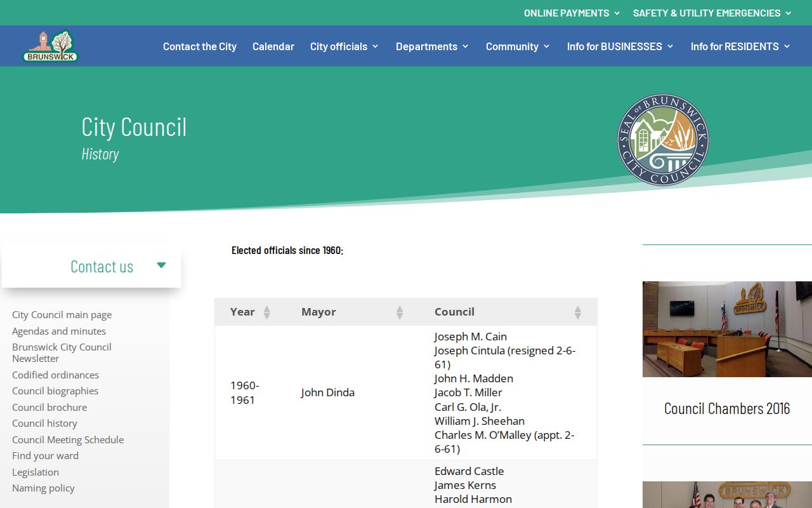Click council member Joseph M. Cain
This screenshot has height=508, width=812.
pyautogui.click(x=471, y=337)
